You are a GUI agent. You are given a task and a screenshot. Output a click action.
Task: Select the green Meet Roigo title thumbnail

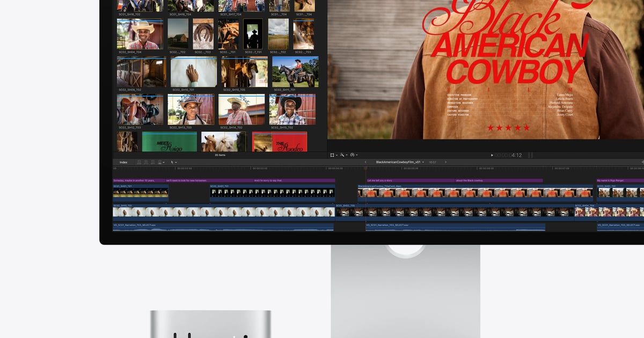(x=170, y=142)
